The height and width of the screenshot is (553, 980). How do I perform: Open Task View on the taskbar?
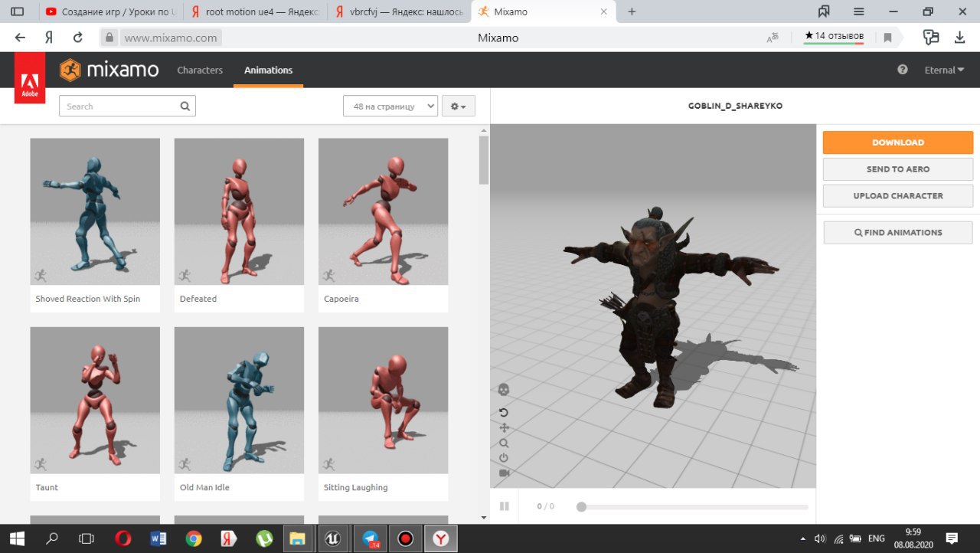point(87,538)
